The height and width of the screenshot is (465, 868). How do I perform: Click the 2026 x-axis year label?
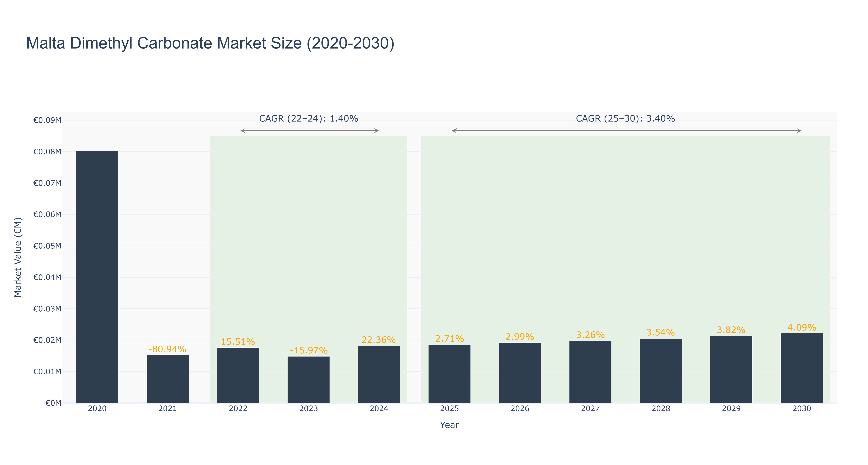pos(520,409)
